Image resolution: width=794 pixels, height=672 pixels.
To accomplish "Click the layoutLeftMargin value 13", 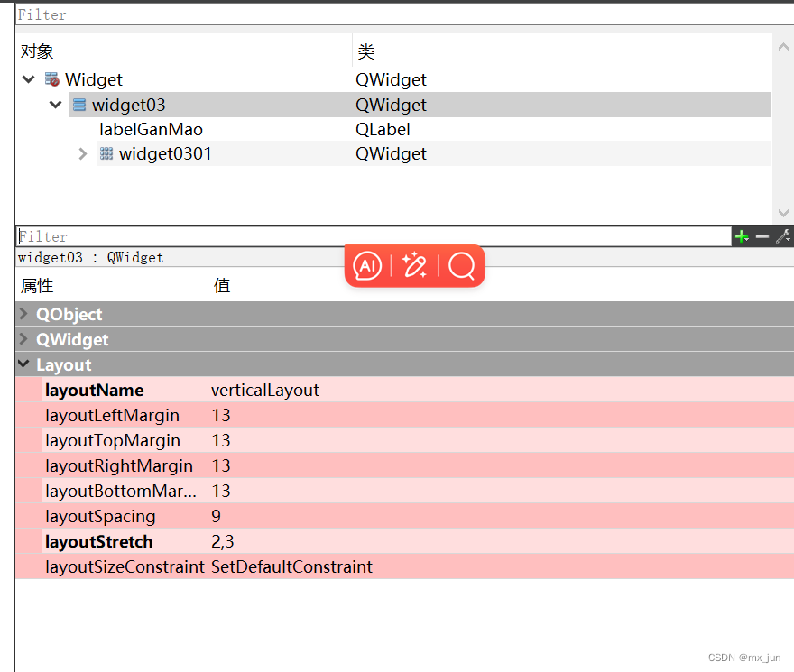I will coord(221,415).
